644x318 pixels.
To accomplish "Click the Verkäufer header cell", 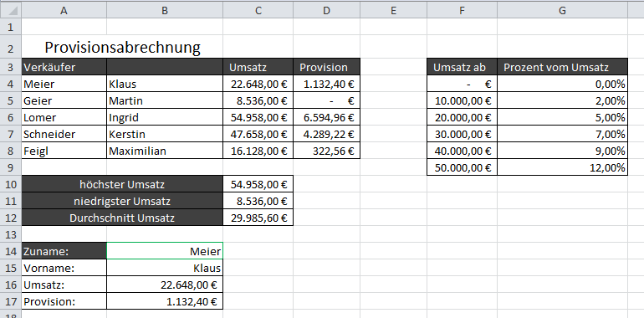I will [x=64, y=67].
